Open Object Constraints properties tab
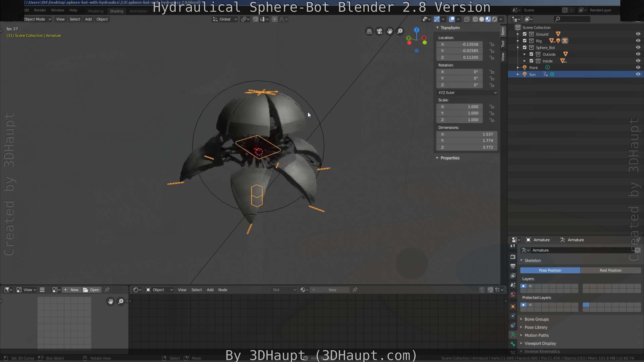 (x=513, y=325)
